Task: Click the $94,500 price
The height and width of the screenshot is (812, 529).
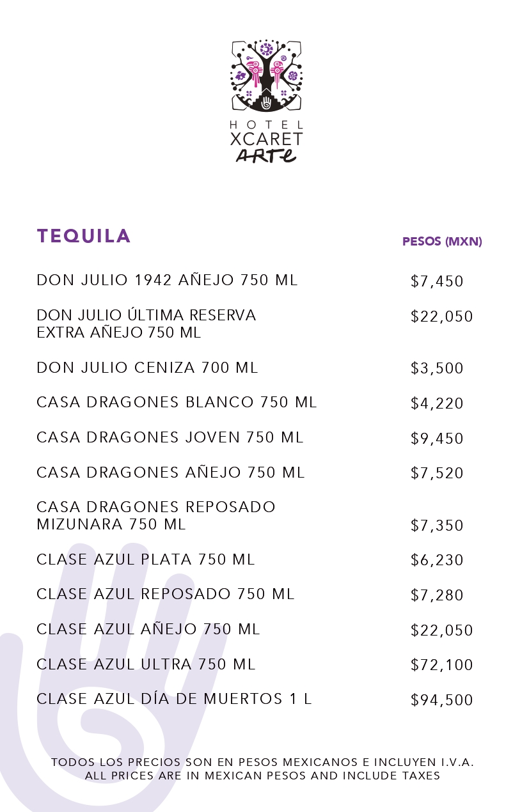Action: (x=442, y=700)
